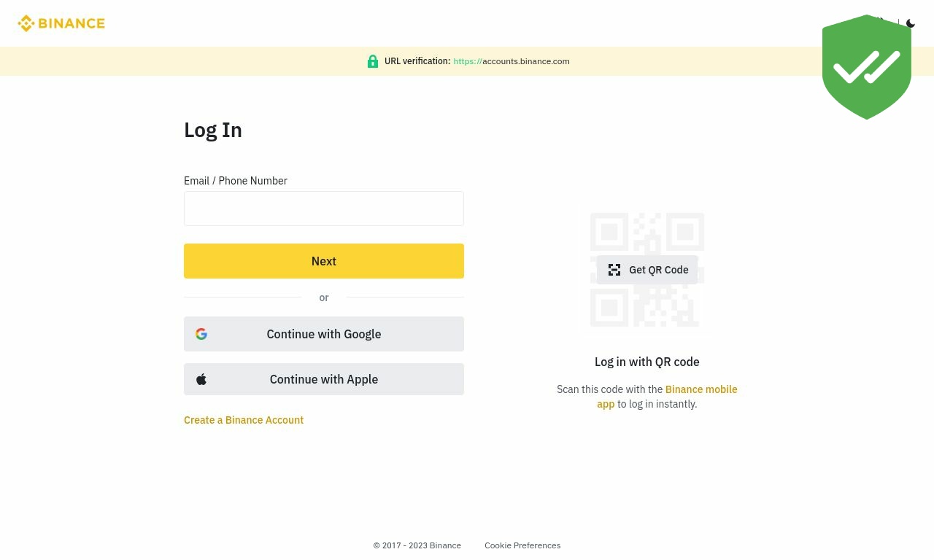Click the Log in with QR code heading

tap(647, 362)
